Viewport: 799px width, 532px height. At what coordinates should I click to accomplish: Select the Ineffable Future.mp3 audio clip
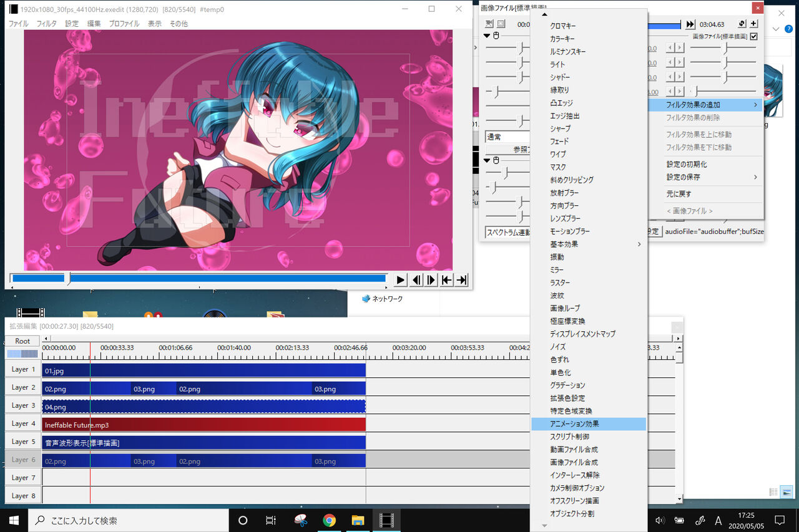(203, 425)
